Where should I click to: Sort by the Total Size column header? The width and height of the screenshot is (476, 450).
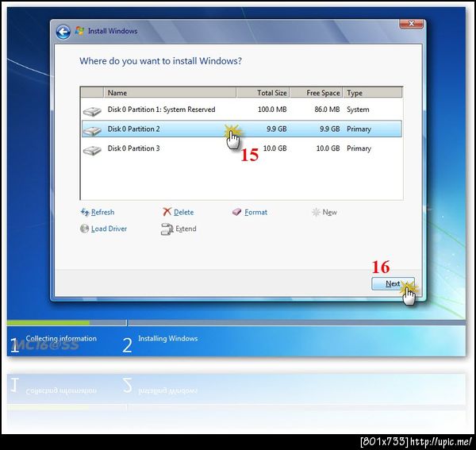tap(263, 93)
